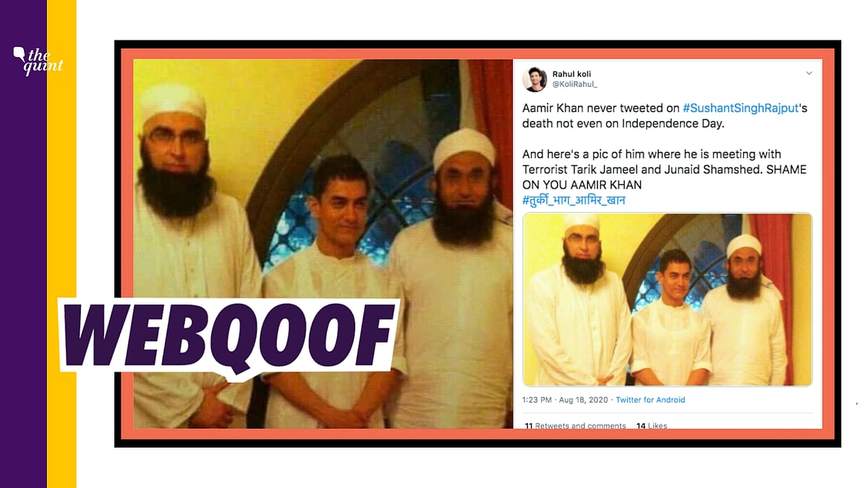Click the purple vertical stripe
Viewport: 868px width, 488px height.
click(x=23, y=244)
